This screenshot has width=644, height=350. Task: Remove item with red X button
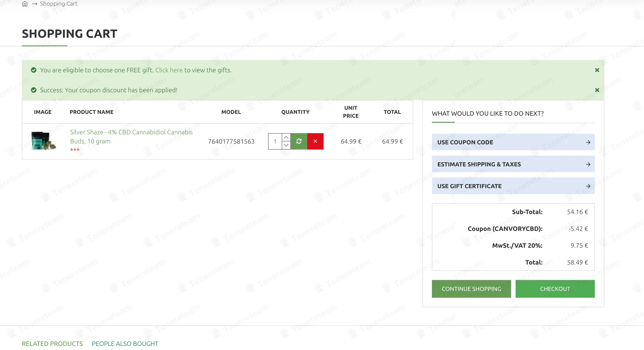coord(315,141)
